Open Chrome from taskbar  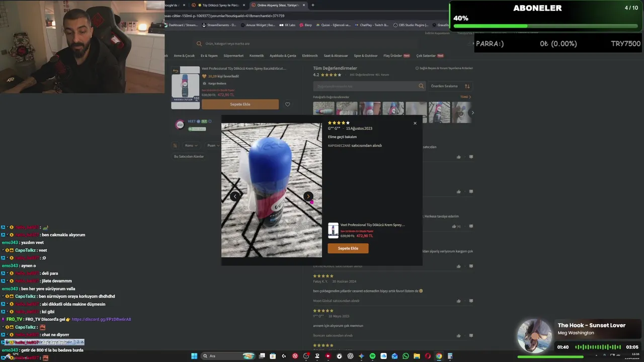click(439, 356)
